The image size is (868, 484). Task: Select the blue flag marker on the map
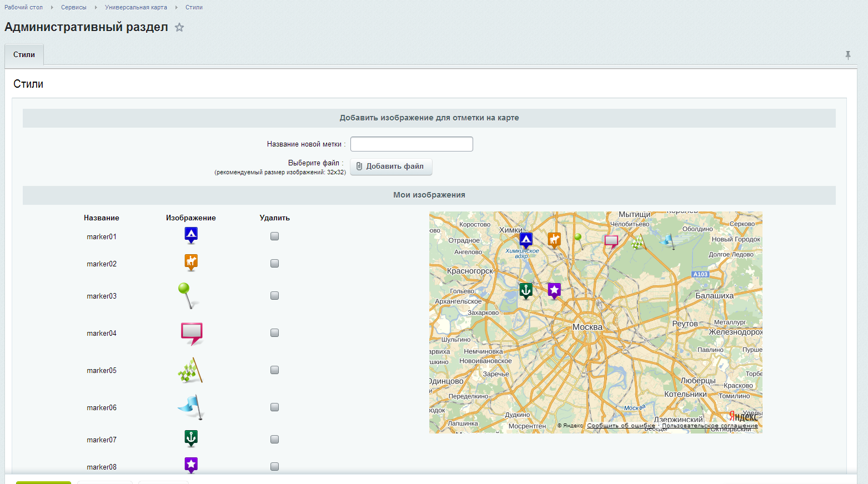tap(668, 241)
